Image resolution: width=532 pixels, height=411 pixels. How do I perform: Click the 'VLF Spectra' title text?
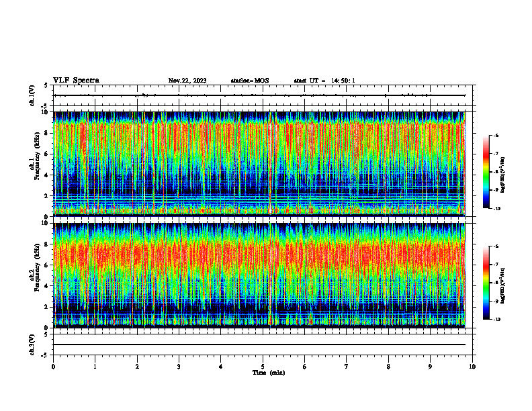76,81
